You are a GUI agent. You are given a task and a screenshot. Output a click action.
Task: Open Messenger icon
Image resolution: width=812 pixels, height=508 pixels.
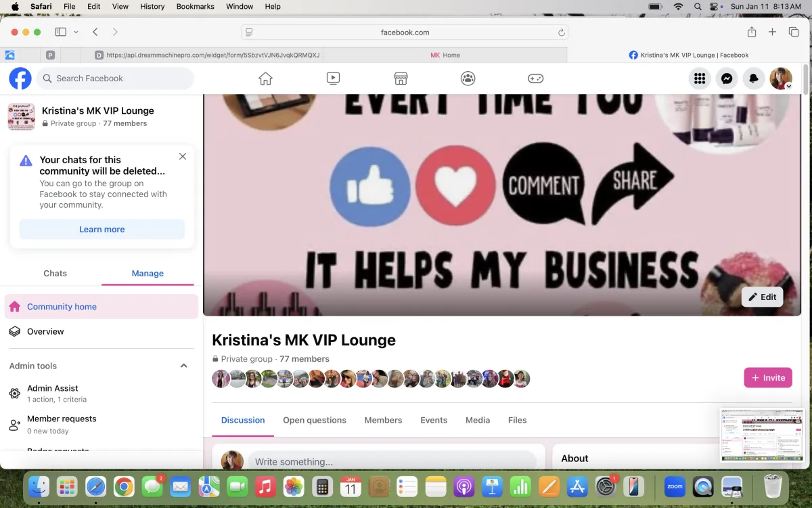(x=727, y=79)
